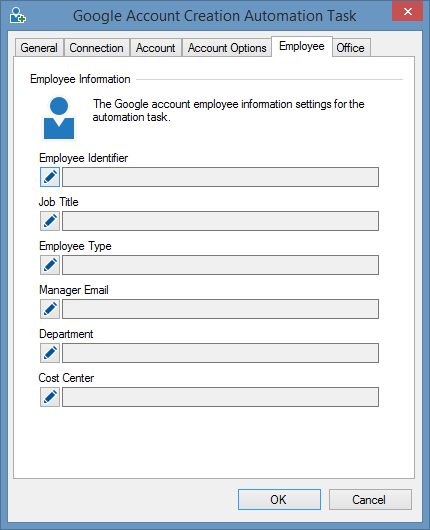Close the Google Account Creation dialog
This screenshot has height=530, width=430.
[x=407, y=11]
